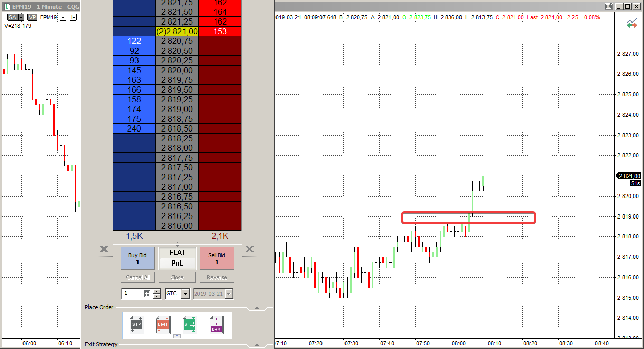The image size is (644, 349).
Task: Click the 08:00 time axis label
Action: point(458,343)
